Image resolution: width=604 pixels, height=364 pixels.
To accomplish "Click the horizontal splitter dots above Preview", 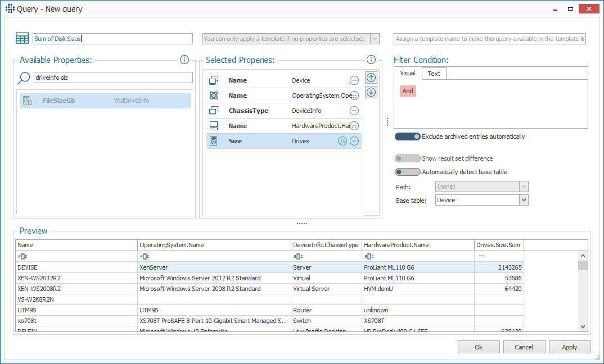I will [x=302, y=223].
